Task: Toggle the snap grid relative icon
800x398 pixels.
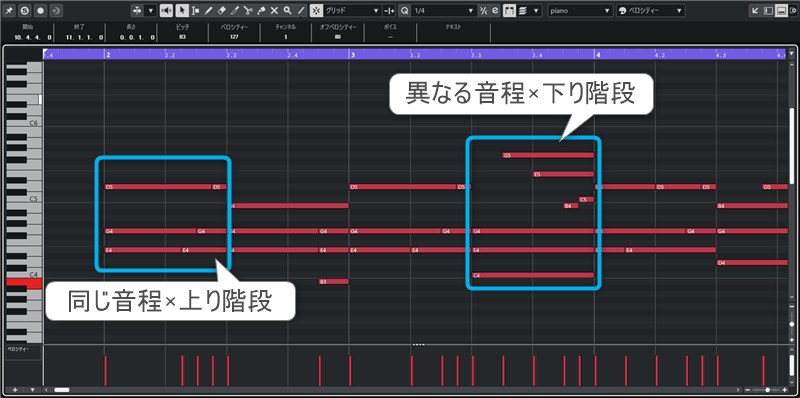Action: [x=389, y=10]
